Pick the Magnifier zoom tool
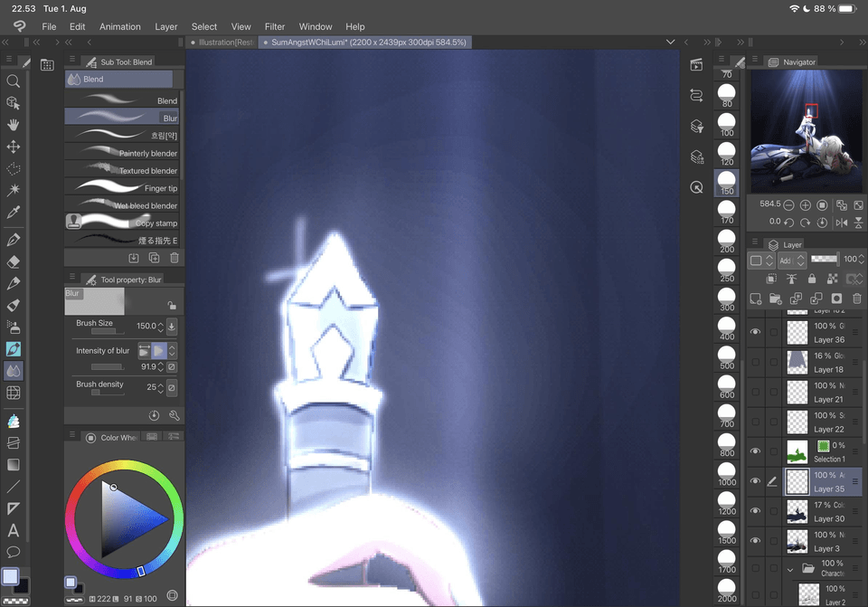 (x=14, y=81)
